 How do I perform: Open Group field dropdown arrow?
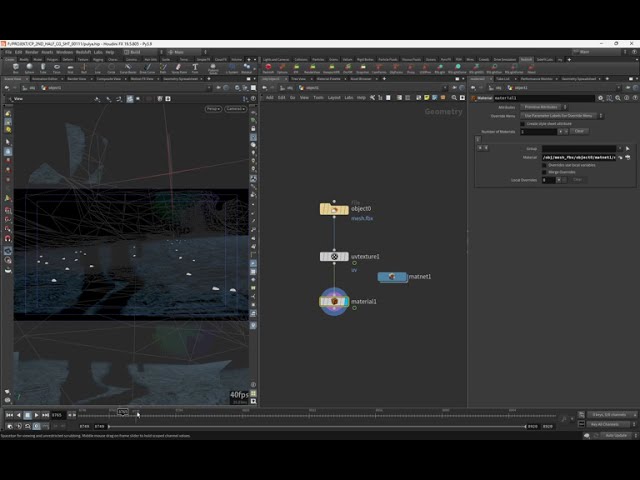(x=620, y=149)
